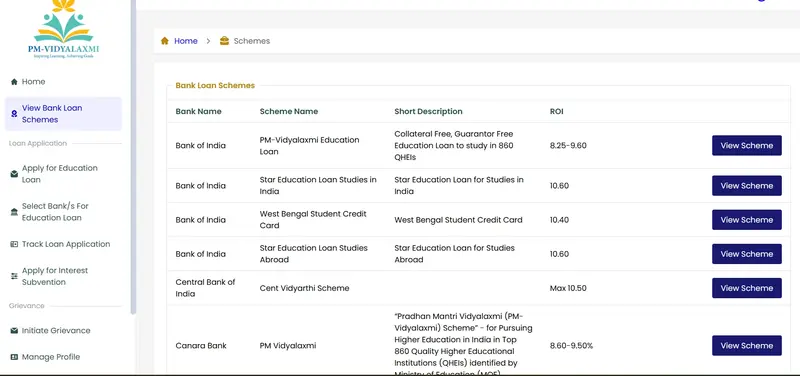Click the breadcrumb house icon
This screenshot has width=800, height=376.
tap(164, 41)
